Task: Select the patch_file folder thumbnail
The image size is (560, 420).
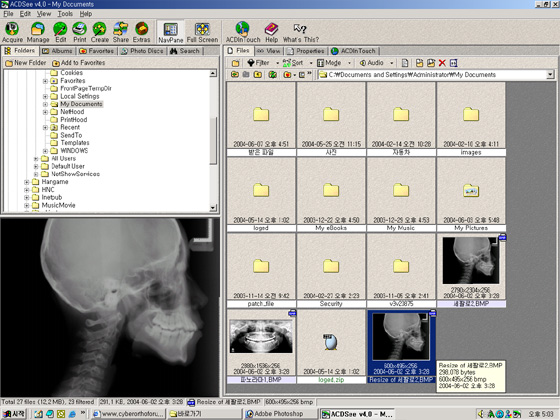Action: [261, 270]
